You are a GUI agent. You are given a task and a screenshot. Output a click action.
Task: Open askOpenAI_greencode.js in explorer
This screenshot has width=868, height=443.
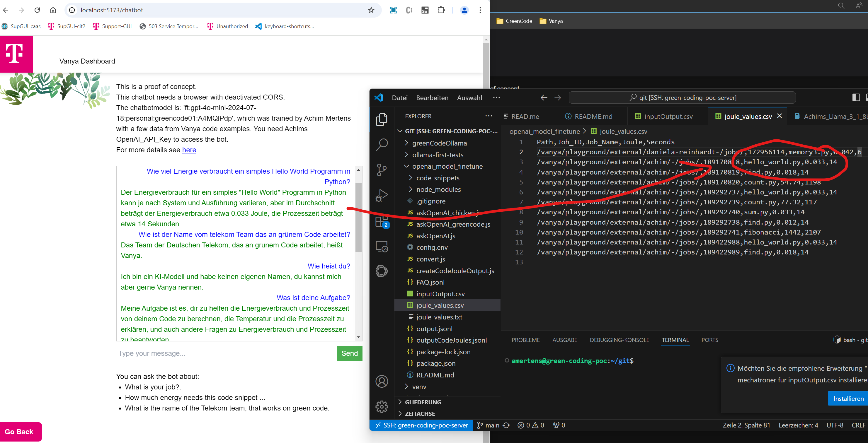click(453, 224)
